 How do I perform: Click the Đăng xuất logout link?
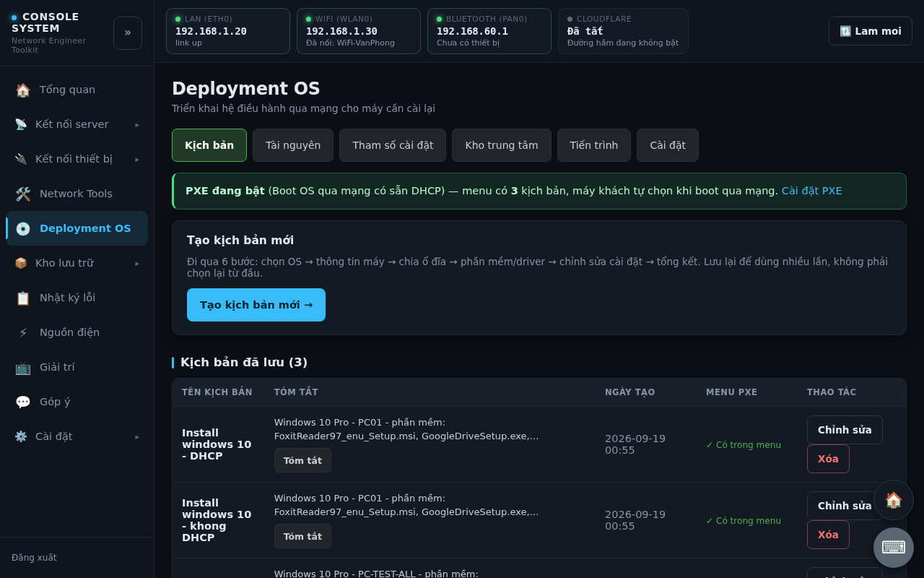[x=34, y=558]
